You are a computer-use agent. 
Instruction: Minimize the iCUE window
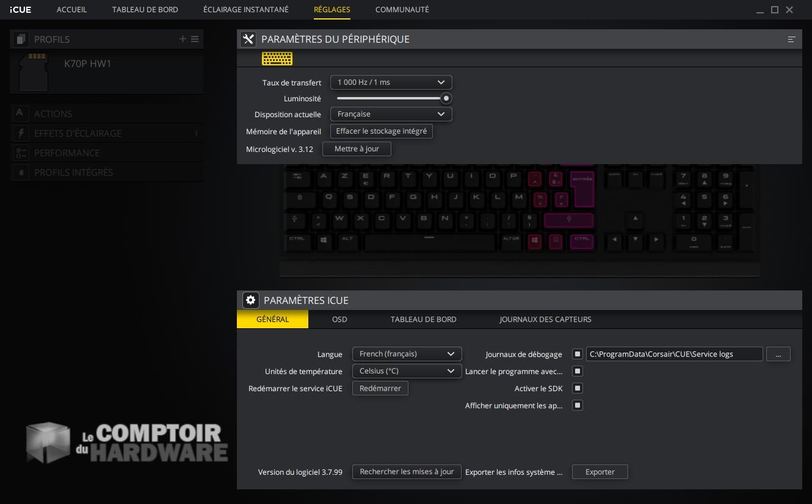[759, 10]
